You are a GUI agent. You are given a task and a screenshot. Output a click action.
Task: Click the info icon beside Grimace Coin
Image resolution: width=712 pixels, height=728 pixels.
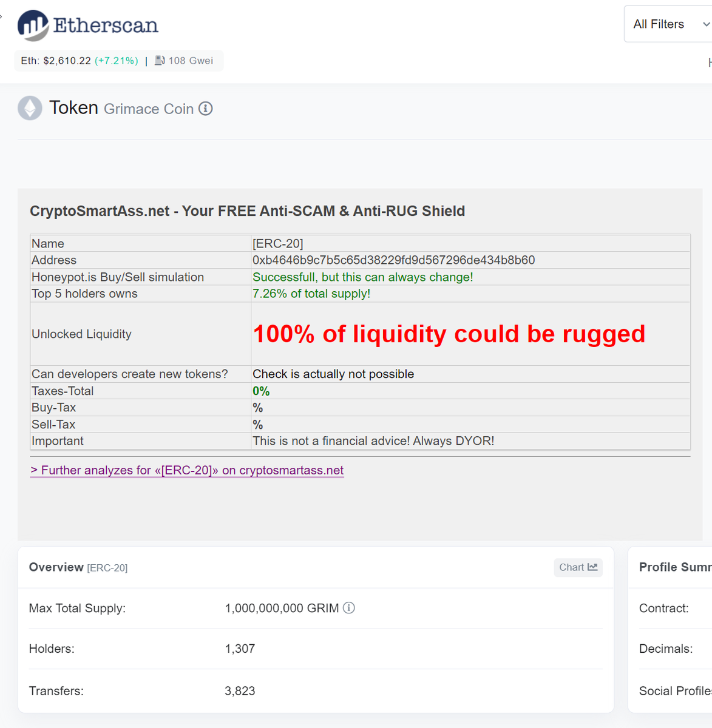click(206, 109)
